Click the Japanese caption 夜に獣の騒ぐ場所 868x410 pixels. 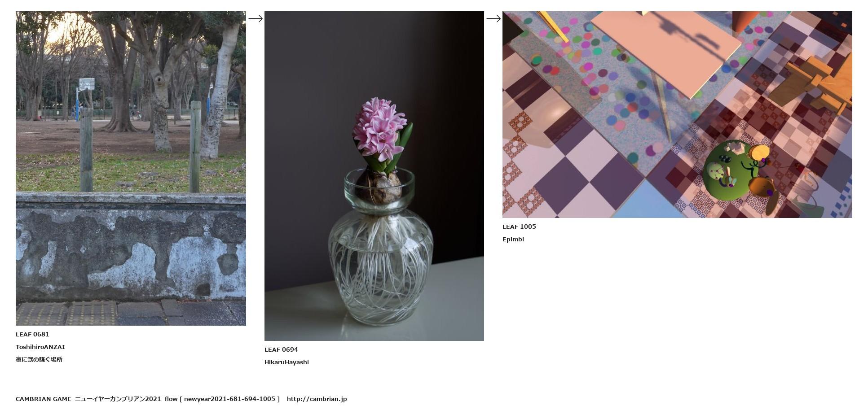pos(39,359)
